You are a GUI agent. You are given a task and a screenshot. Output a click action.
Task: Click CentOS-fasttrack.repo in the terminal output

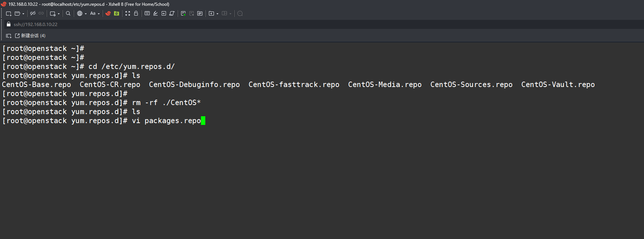point(294,84)
